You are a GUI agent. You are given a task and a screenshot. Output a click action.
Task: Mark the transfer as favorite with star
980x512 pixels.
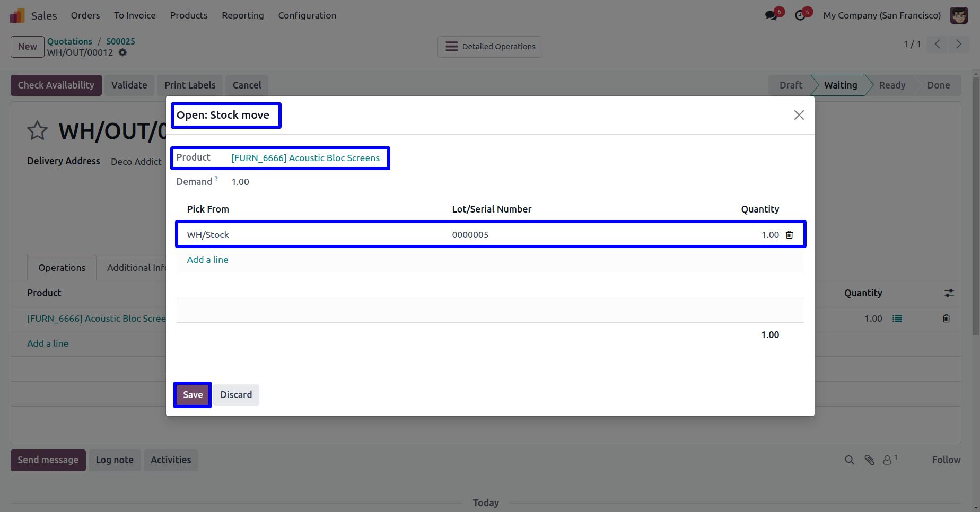coord(37,131)
